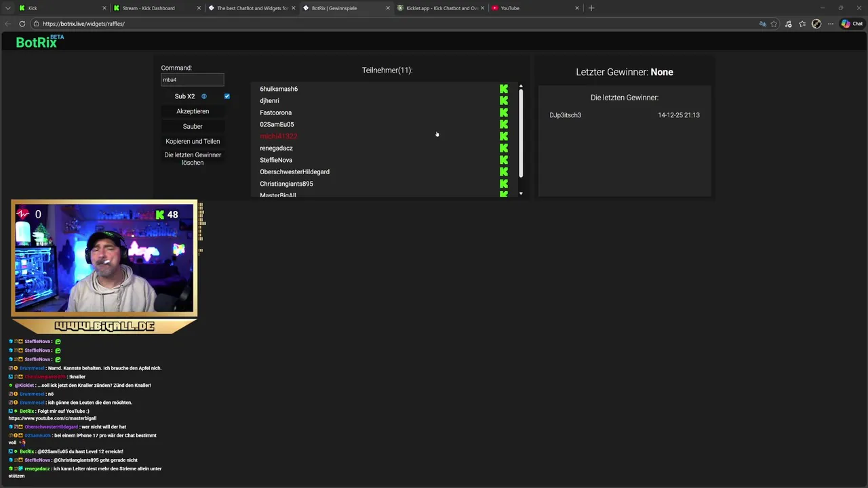The height and width of the screenshot is (488, 868).
Task: Select participant 02SamEu05 in Teilnehmer list
Action: 277,124
